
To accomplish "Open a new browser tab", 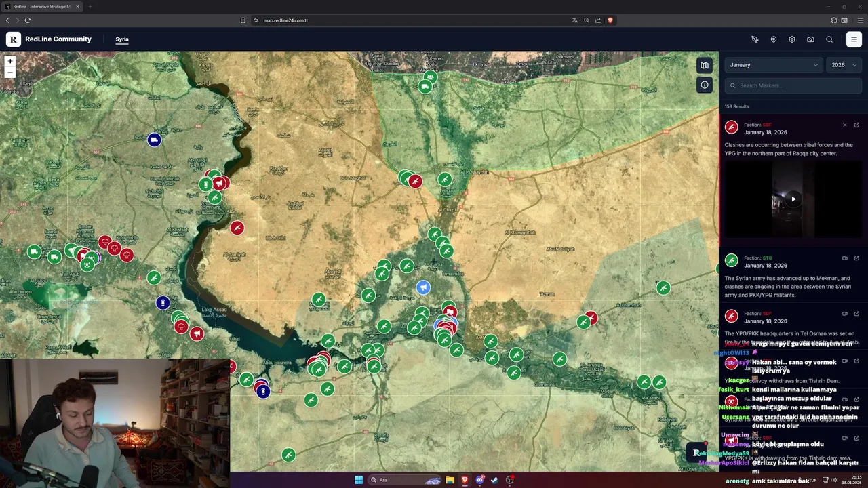I will pyautogui.click(x=90, y=7).
